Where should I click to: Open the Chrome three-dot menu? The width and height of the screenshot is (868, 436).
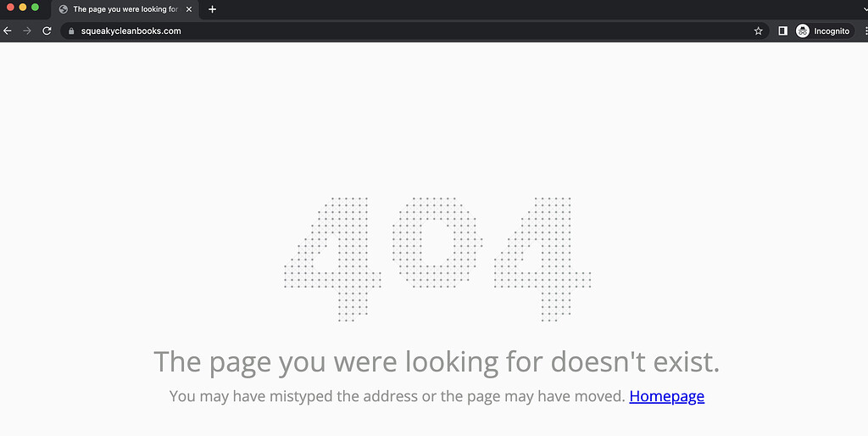(x=865, y=31)
